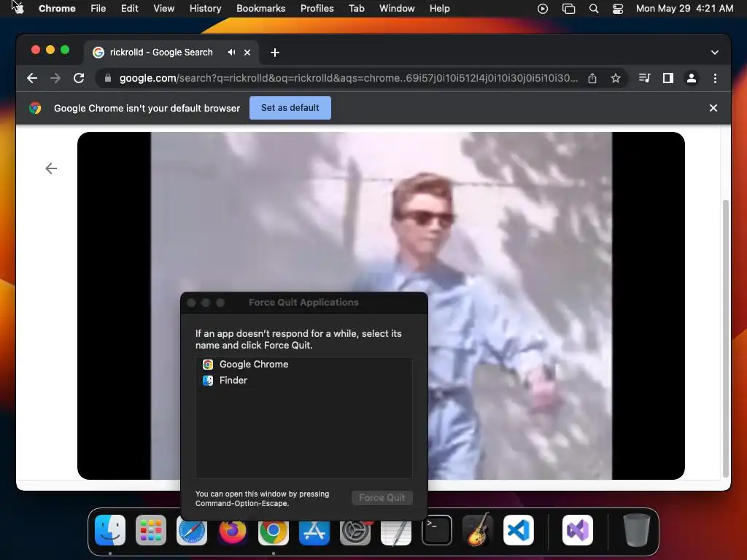
Task: Open Chrome's three-dot menu
Action: [715, 78]
